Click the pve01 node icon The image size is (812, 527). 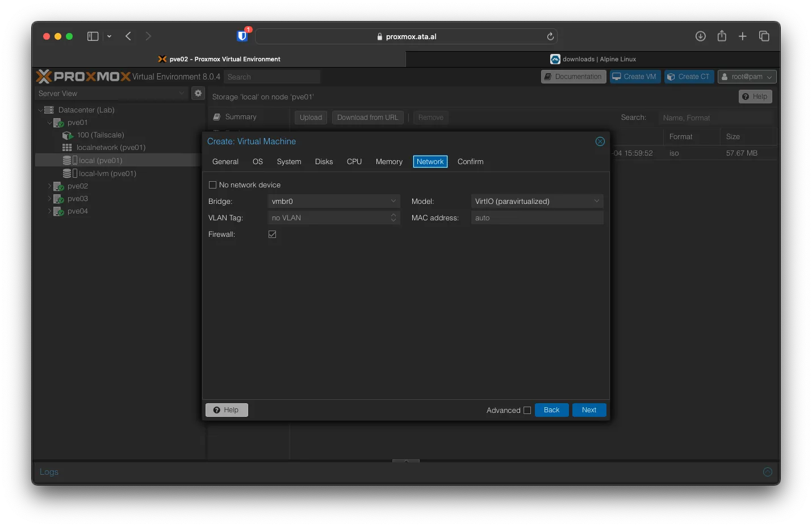(x=58, y=123)
